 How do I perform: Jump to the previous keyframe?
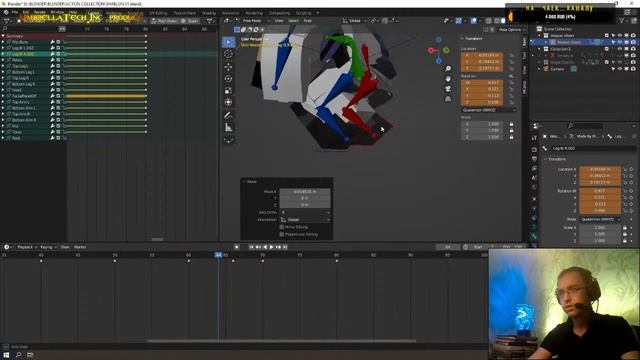[258, 247]
